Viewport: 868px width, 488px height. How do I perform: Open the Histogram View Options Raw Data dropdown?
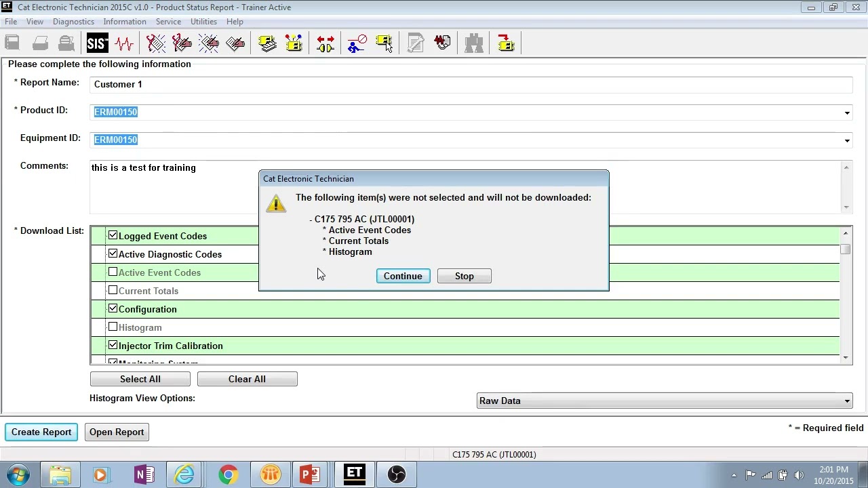coord(665,401)
